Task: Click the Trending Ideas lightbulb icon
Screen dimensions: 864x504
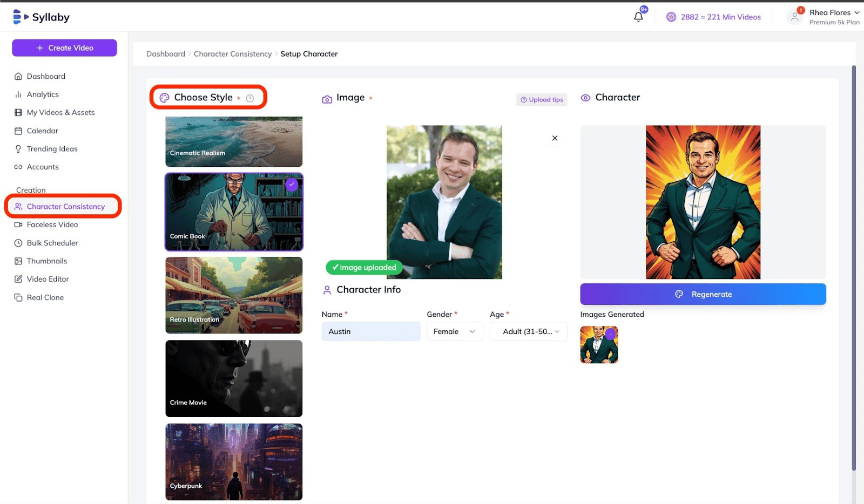Action: point(18,149)
